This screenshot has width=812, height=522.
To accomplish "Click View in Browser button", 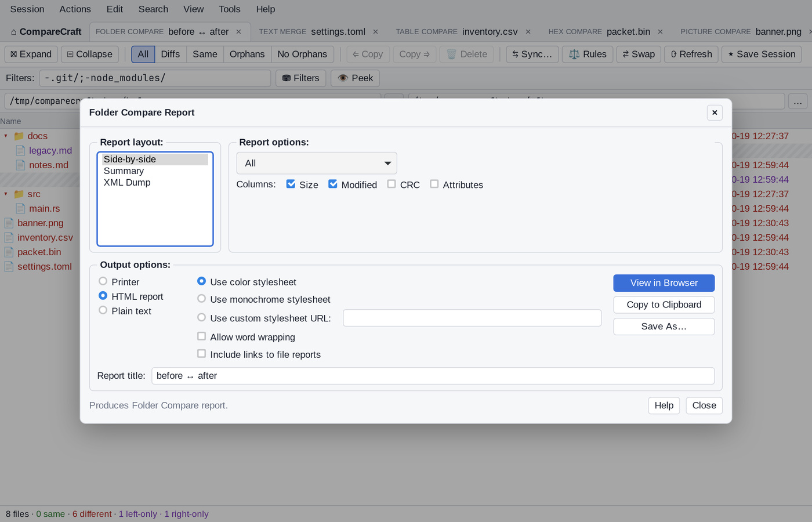I will pos(664,283).
